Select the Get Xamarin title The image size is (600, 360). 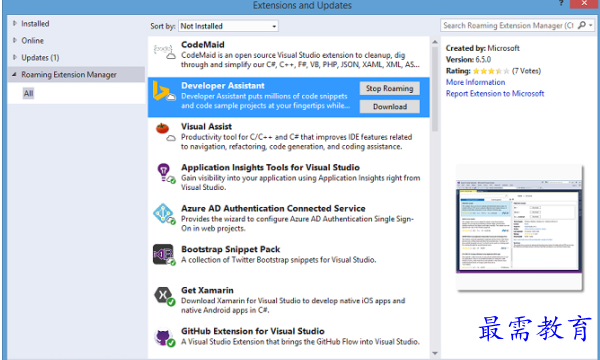click(207, 290)
